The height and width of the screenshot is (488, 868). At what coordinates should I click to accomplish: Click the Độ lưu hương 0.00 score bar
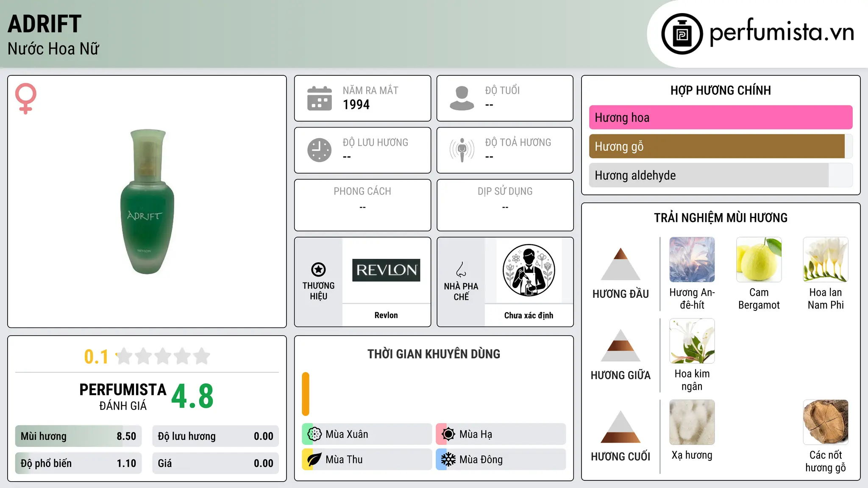pos(215,436)
